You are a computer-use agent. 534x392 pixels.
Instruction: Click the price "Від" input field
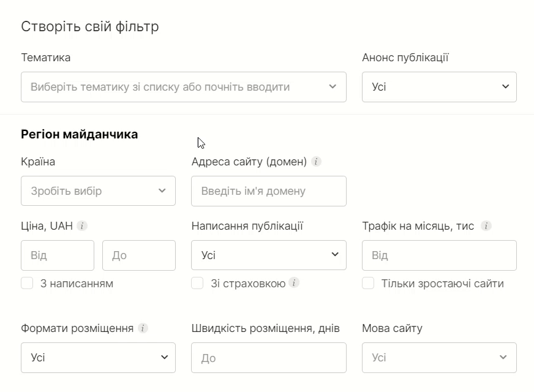pyautogui.click(x=57, y=255)
